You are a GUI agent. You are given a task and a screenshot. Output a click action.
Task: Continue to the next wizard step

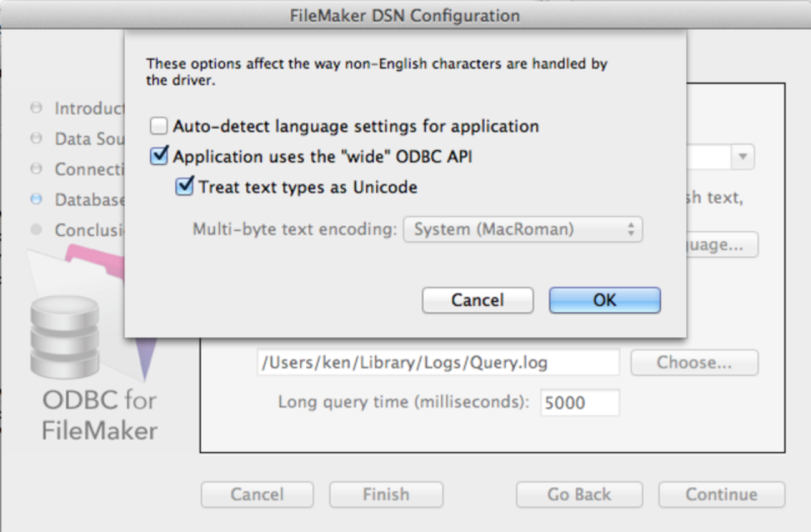pos(721,495)
